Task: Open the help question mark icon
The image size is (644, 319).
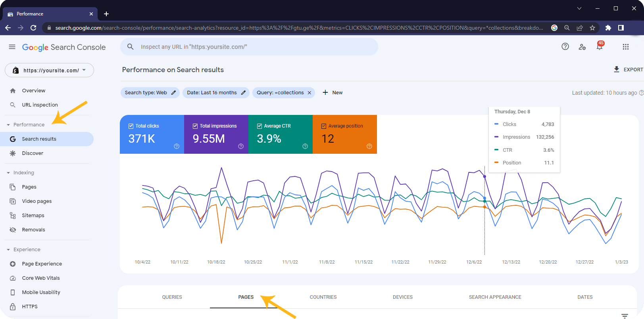Action: click(565, 47)
